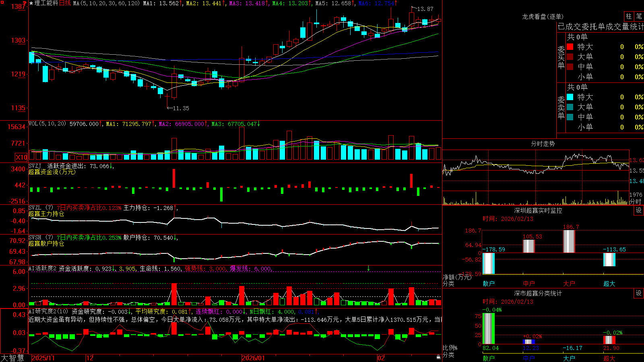This screenshot has width=644, height=362.
Task: Click the 分时走势 panel title
Action: click(x=543, y=144)
